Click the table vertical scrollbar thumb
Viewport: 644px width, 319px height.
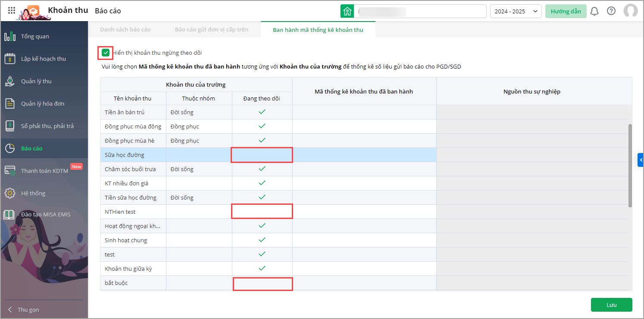tap(630, 166)
